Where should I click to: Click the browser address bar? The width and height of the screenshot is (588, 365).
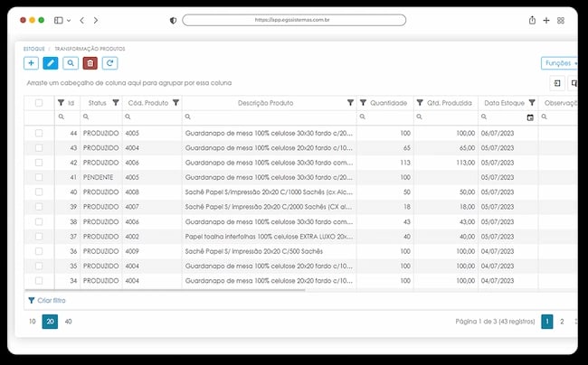294,20
